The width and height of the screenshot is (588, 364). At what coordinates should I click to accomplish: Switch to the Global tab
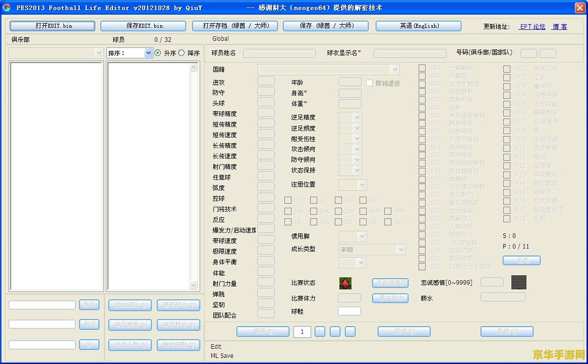[220, 39]
